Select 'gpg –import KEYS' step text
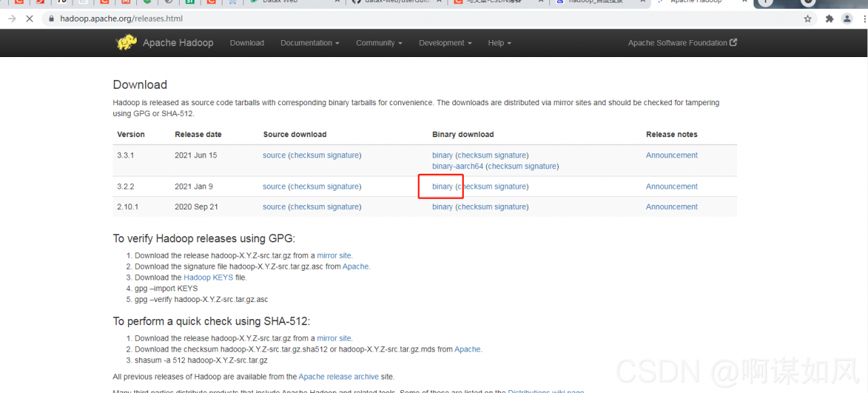Viewport: 868px width, 393px height. click(166, 288)
